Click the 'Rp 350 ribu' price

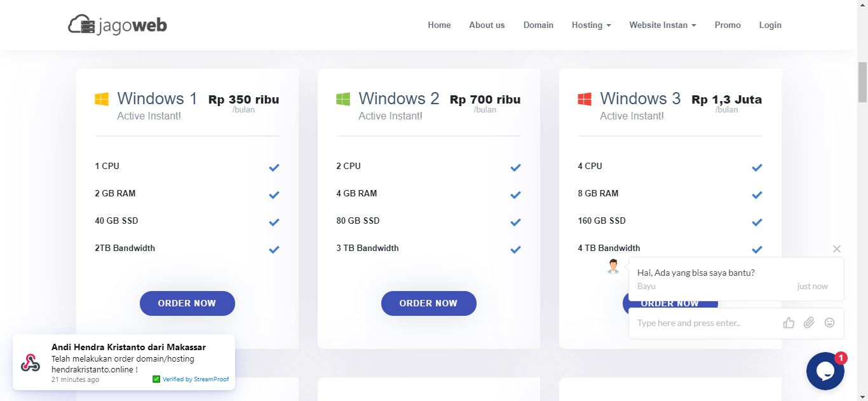tap(243, 100)
